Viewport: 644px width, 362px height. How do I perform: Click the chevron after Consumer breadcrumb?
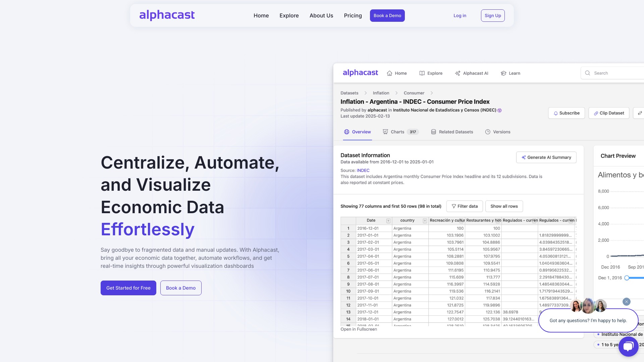click(432, 93)
